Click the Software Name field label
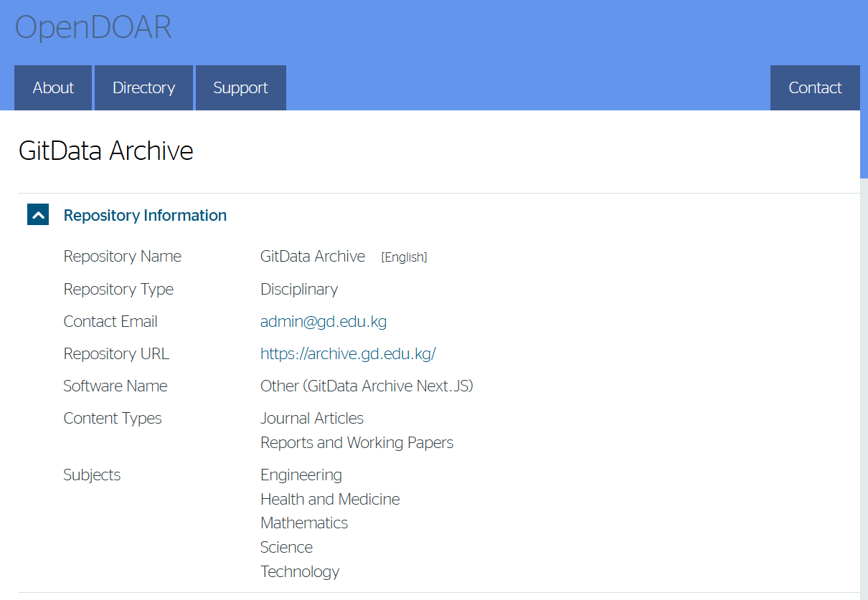The image size is (868, 600). [x=115, y=386]
